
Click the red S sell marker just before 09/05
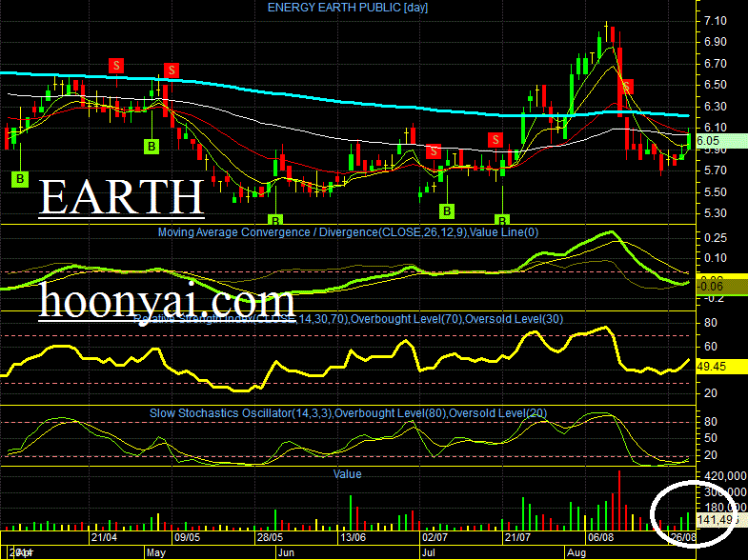pos(172,70)
